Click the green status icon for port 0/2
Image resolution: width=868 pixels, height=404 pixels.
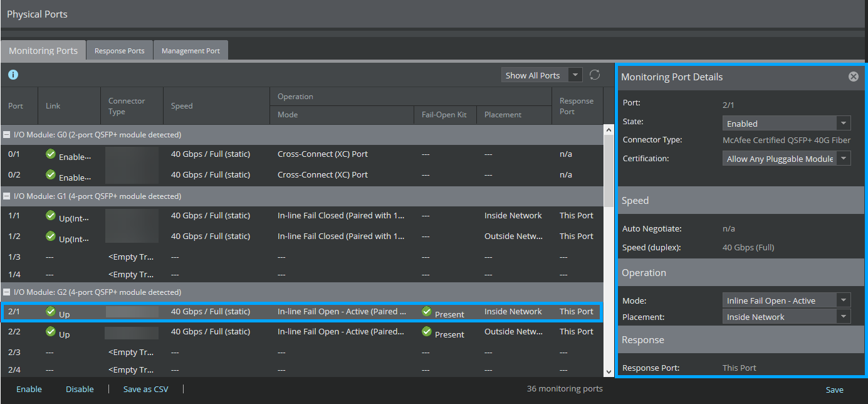point(51,175)
